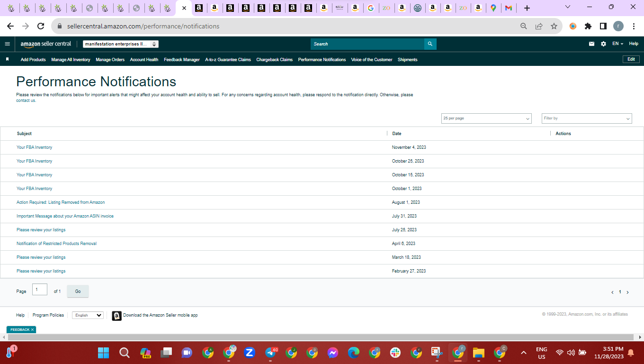Open the Chrome profile avatar
The width and height of the screenshot is (644, 364).
pyautogui.click(x=618, y=26)
